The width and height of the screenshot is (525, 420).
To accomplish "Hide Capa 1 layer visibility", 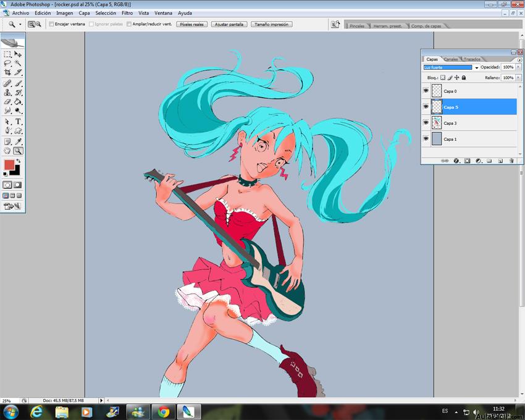I will (426, 138).
